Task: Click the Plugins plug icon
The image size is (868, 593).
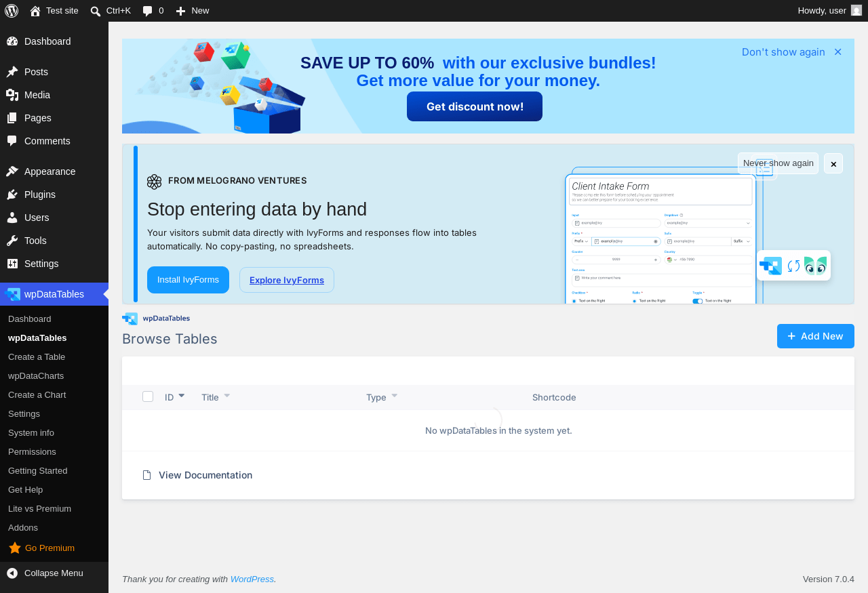Action: point(12,195)
